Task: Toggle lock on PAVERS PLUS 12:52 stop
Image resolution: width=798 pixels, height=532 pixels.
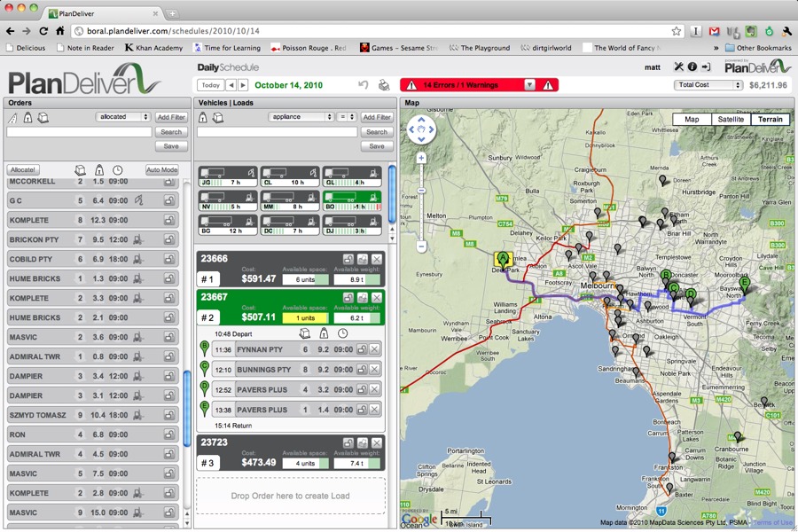Action: pos(362,389)
